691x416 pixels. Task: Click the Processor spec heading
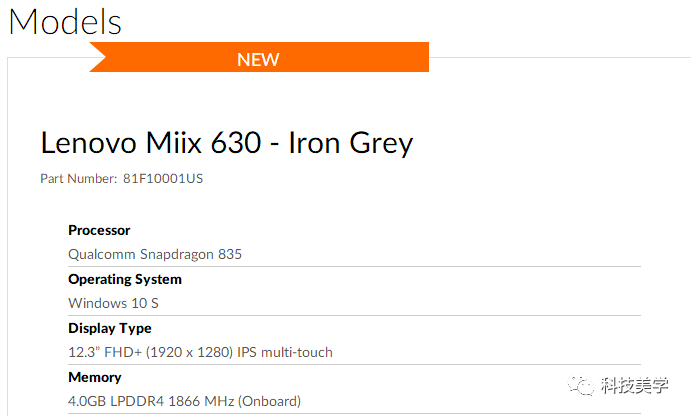(99, 230)
